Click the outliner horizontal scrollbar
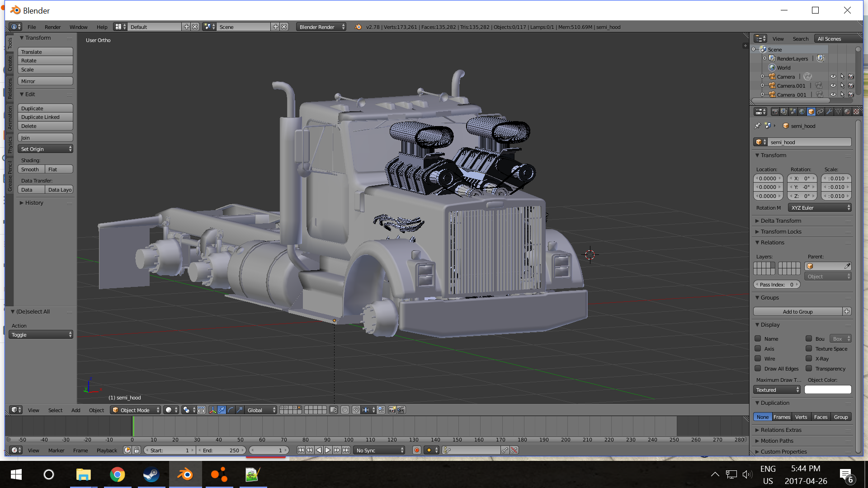The width and height of the screenshot is (868, 488). click(x=791, y=100)
